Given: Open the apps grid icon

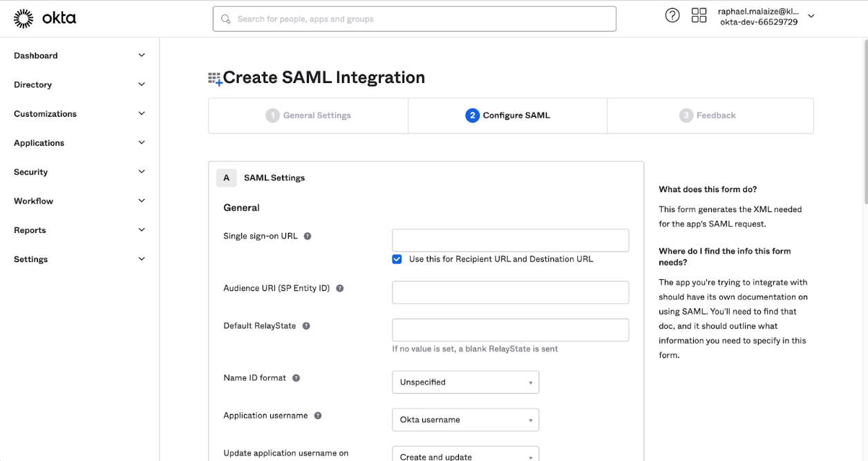Looking at the screenshot, I should (x=699, y=16).
